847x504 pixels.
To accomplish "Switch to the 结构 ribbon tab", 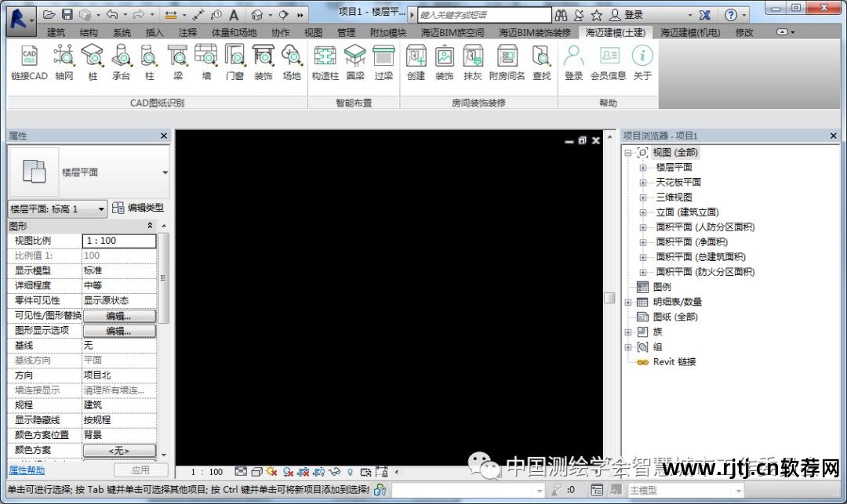I will 89,32.
